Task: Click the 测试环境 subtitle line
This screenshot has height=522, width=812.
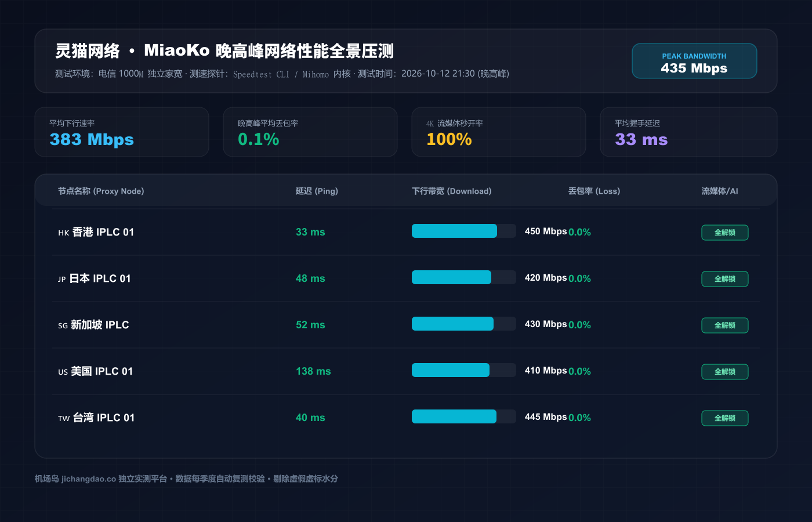Action: point(282,74)
